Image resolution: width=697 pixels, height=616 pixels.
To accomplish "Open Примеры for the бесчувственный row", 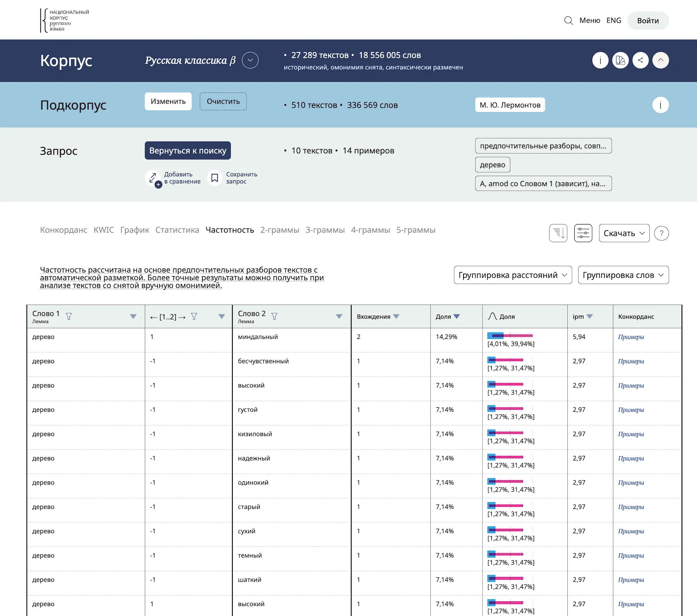I will [631, 361].
